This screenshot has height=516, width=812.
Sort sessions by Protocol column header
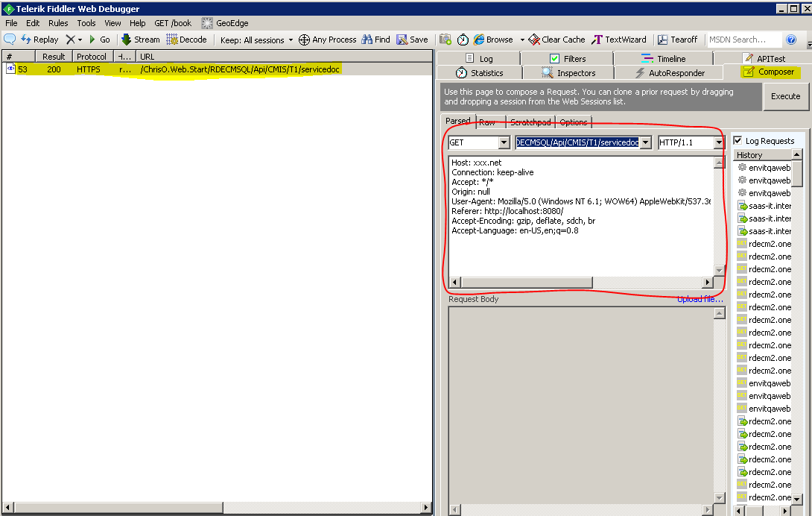click(x=92, y=56)
